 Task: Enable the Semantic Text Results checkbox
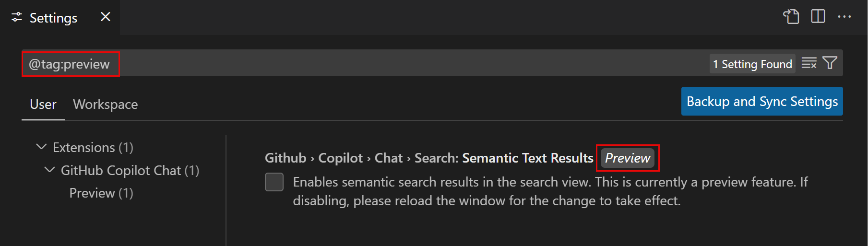(x=274, y=182)
